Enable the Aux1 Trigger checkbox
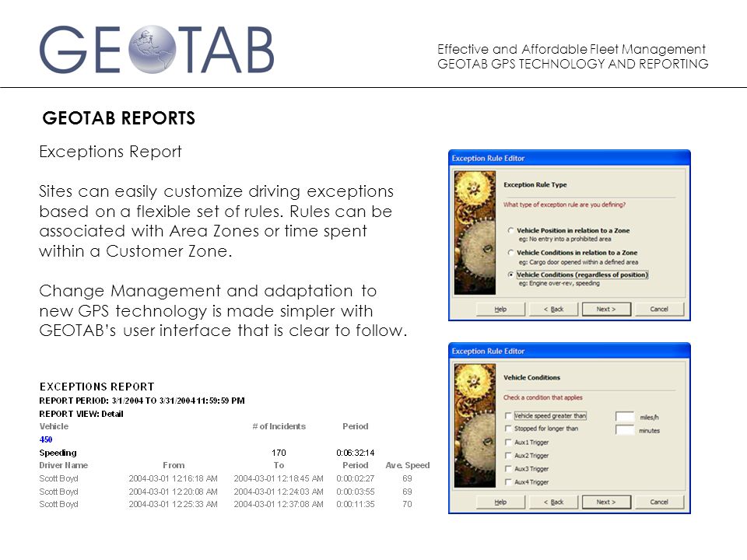Image resolution: width=747 pixels, height=560 pixels. (508, 443)
